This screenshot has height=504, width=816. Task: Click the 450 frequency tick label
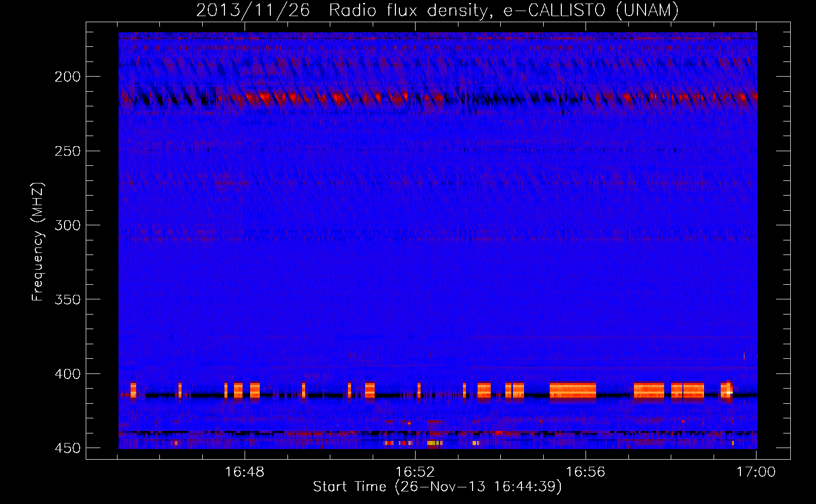point(67,448)
